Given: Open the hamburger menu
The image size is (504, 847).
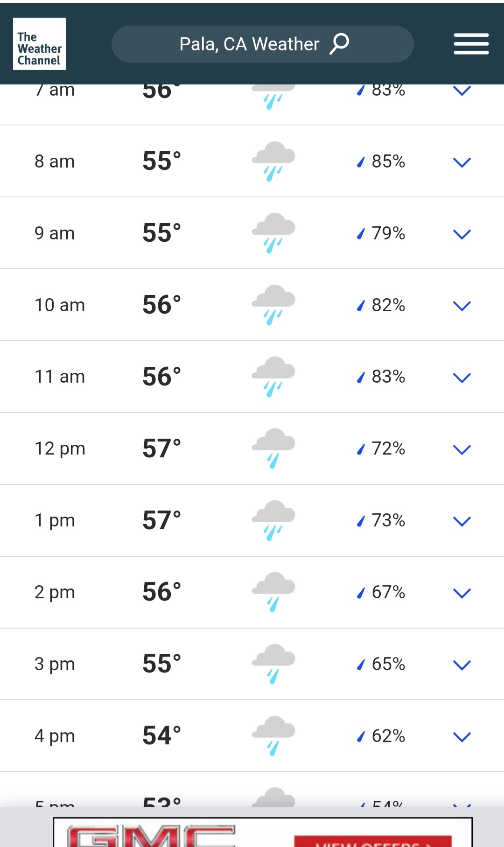Looking at the screenshot, I should [x=471, y=44].
